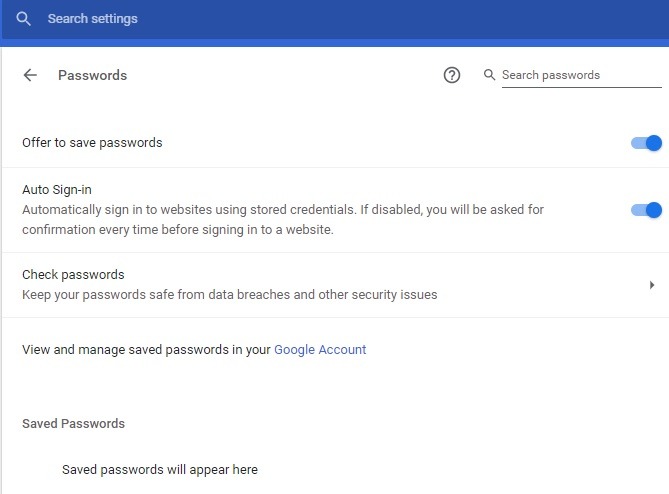This screenshot has width=669, height=494.
Task: Focus the Search settings field
Action: pyautogui.click(x=200, y=19)
